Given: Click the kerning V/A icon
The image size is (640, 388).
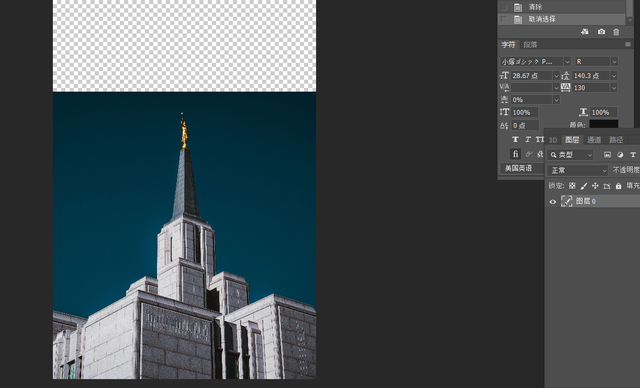Looking at the screenshot, I should (504, 87).
